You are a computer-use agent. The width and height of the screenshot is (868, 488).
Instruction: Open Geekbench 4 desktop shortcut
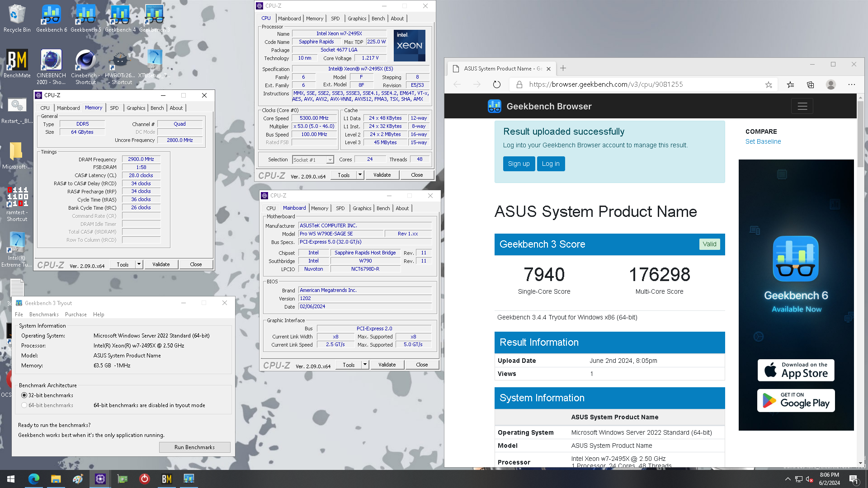(120, 18)
